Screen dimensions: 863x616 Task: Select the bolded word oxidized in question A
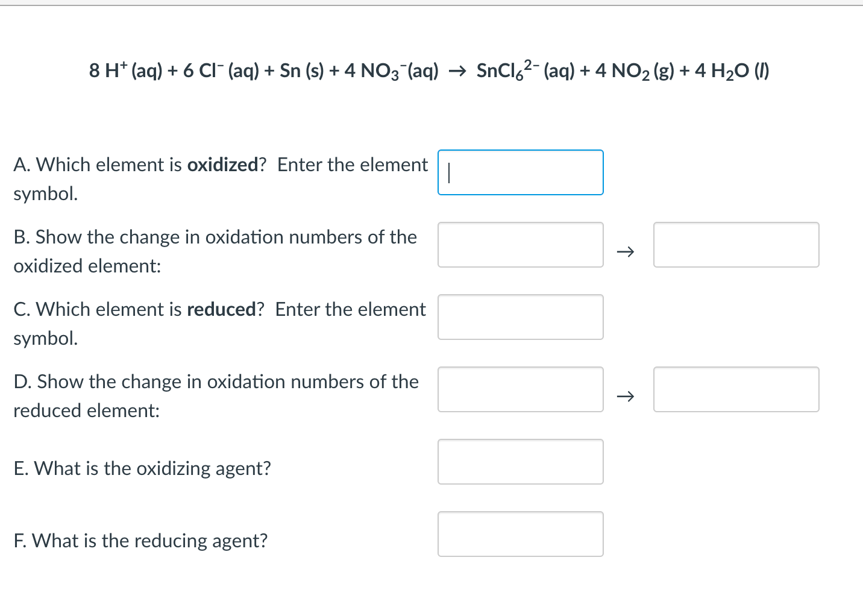click(x=222, y=165)
